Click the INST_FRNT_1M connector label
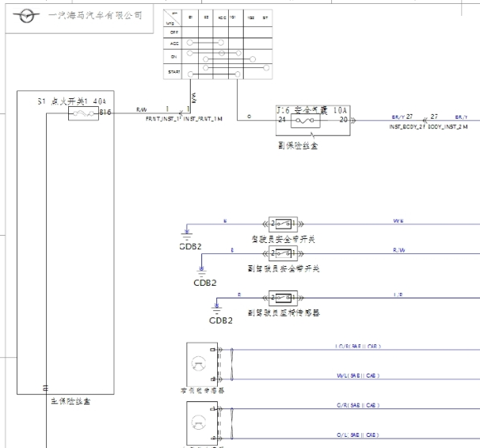This screenshot has height=448, width=480. (203, 119)
